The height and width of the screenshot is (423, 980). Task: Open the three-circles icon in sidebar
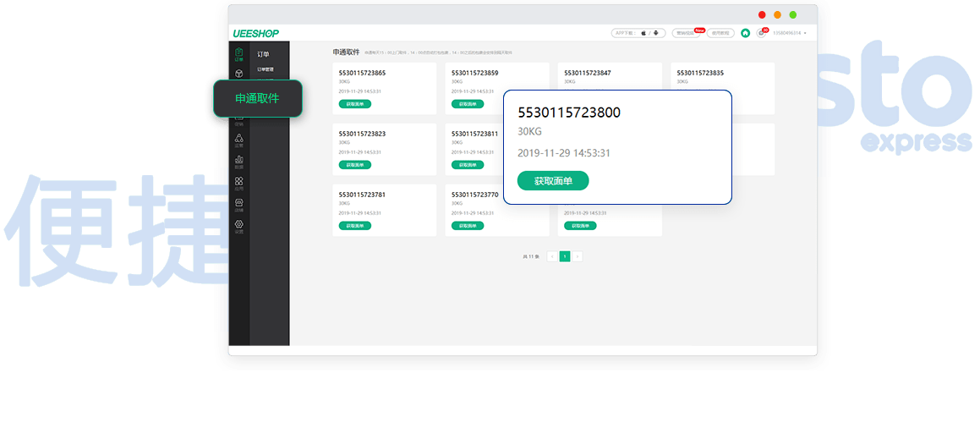[238, 140]
